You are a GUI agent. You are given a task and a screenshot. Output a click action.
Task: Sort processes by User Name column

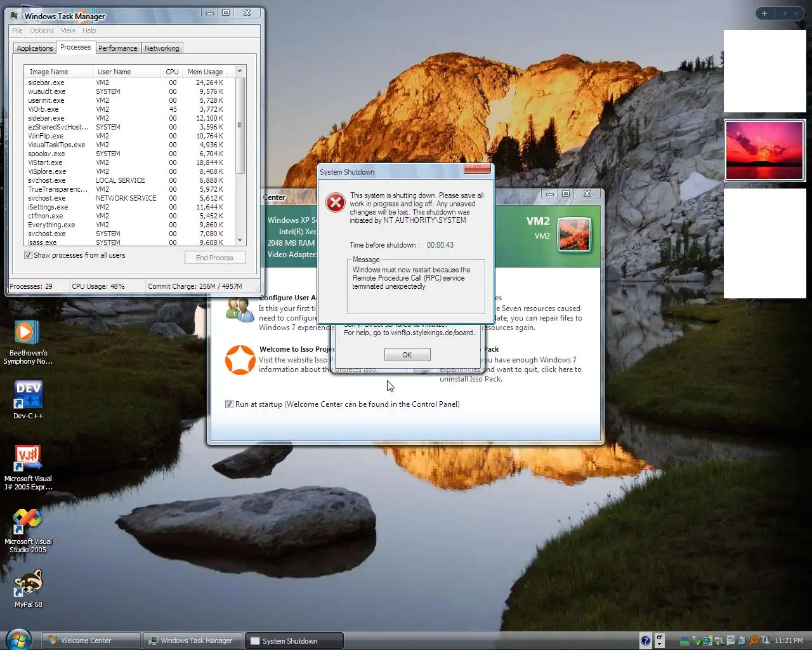click(126, 72)
